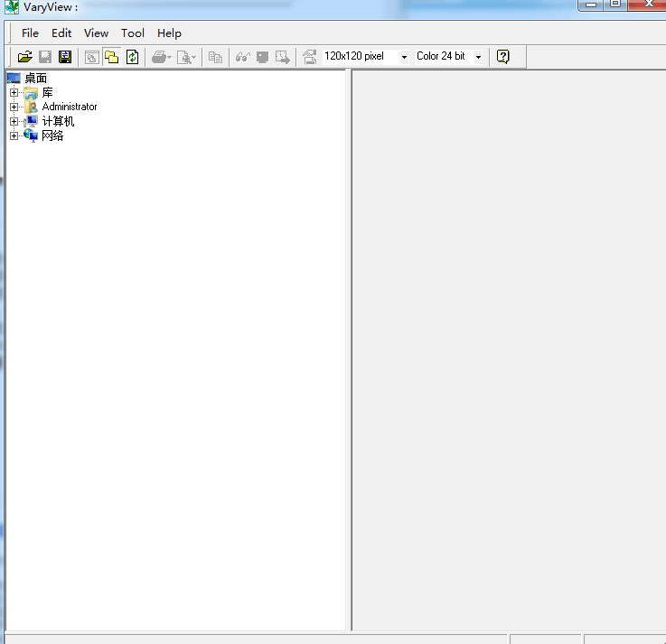Open the File menu
Screen dimensions: 666x644
[x=30, y=33]
